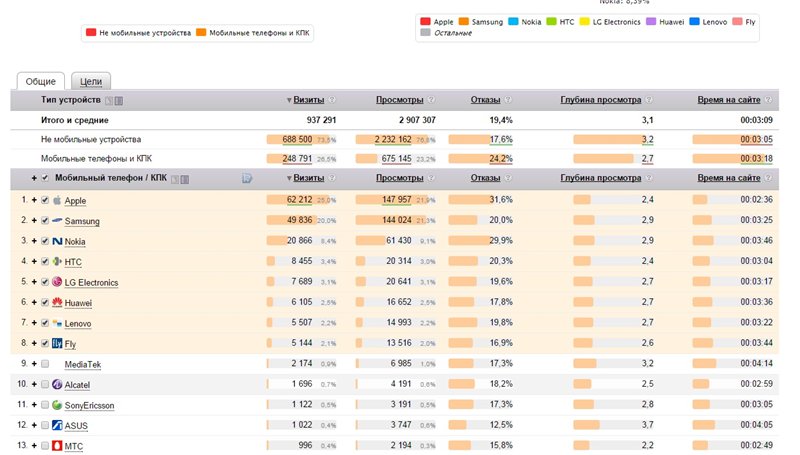Select the Общие tab
The image size is (800, 455).
40,81
